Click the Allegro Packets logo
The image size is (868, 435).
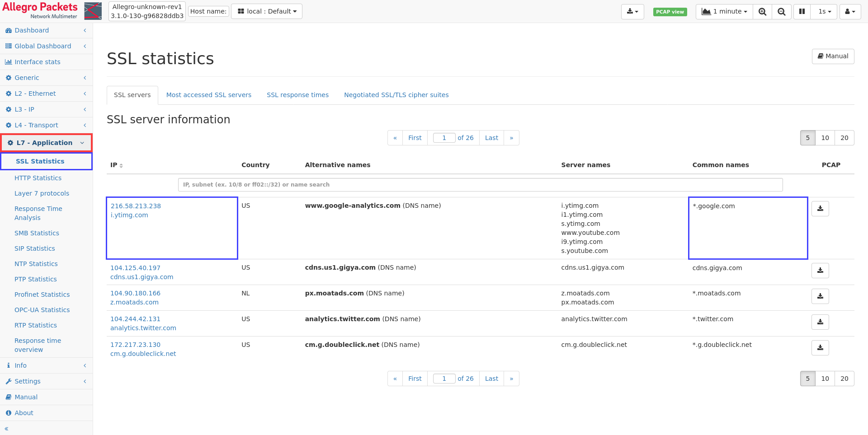click(52, 11)
